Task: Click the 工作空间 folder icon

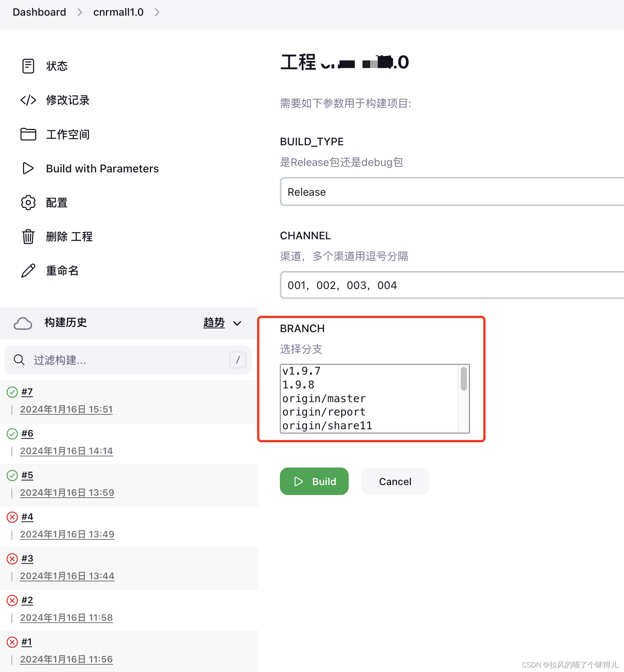Action: point(28,134)
